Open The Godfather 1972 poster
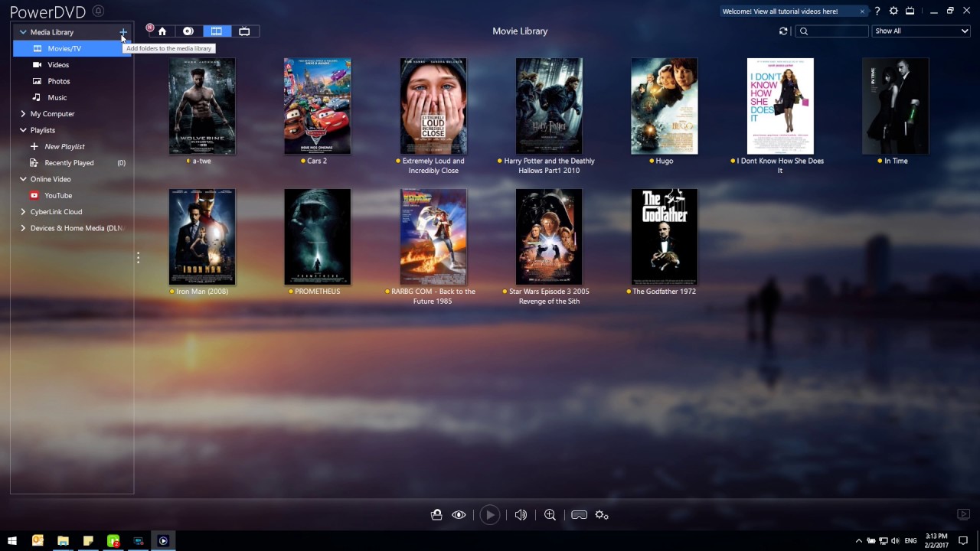The width and height of the screenshot is (980, 551). click(665, 237)
